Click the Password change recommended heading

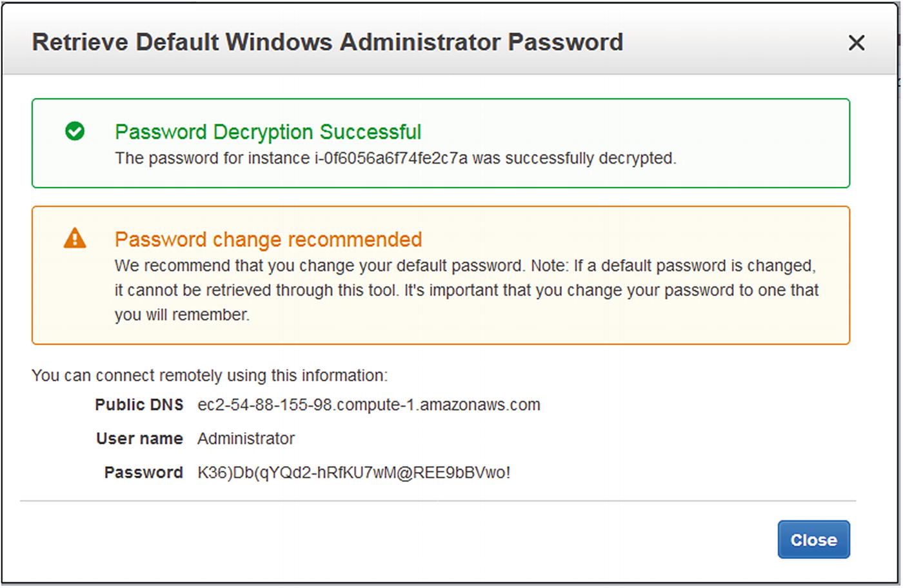tap(268, 239)
